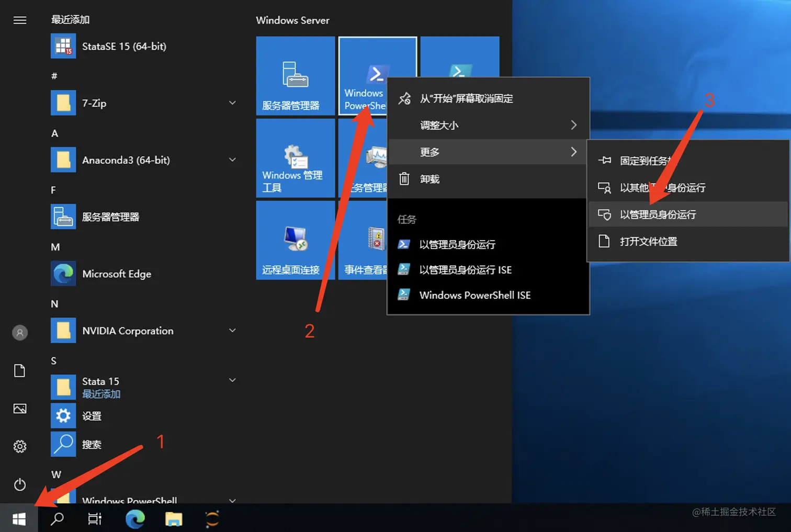Click the Anaconda3 (64-bit) folder icon
Viewport: 791px width, 532px height.
63,160
